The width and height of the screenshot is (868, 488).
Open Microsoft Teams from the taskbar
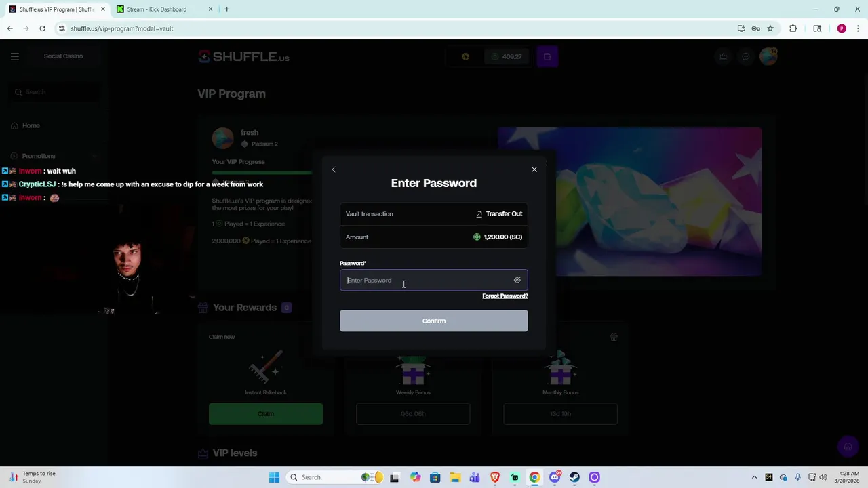point(475,477)
